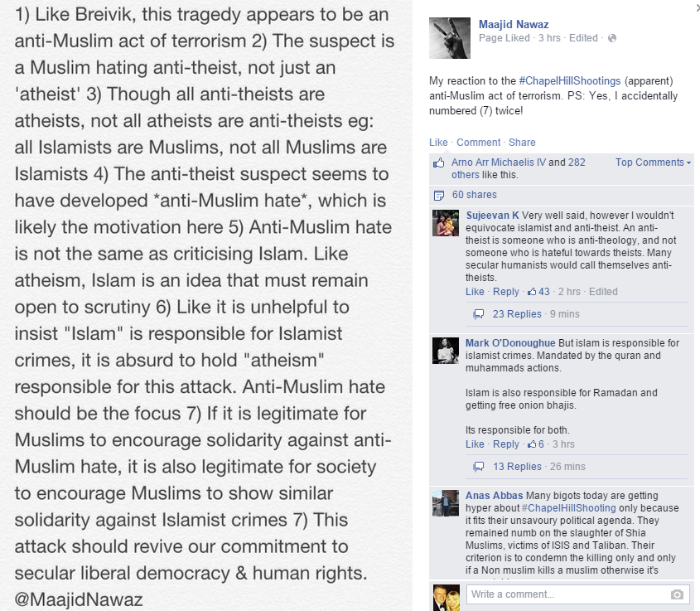Click the reply bubble icon by 23 Replies
Image resolution: width=700 pixels, height=611 pixels.
pos(478,314)
